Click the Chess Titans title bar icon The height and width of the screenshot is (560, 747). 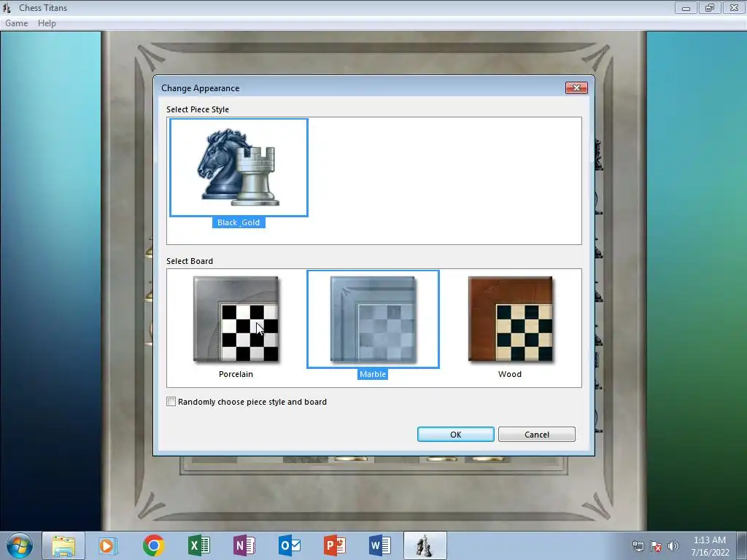7,7
